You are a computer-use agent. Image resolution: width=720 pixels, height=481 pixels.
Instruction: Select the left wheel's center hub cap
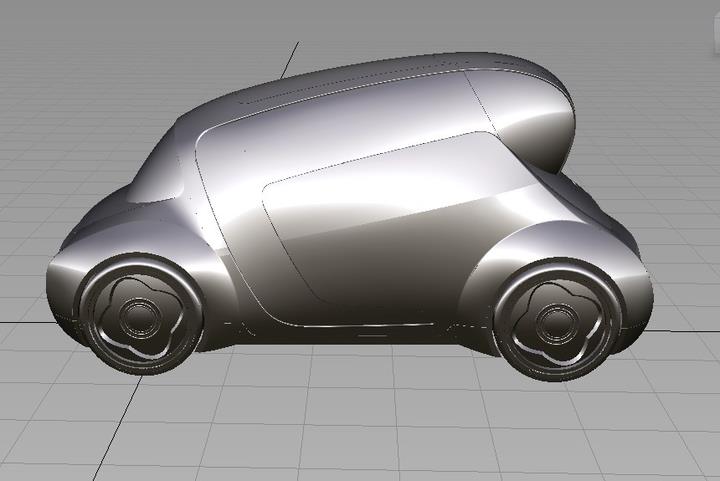tap(135, 317)
